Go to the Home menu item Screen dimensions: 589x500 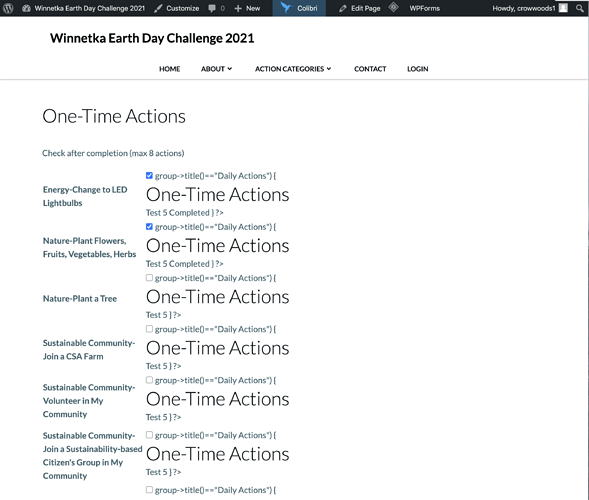tap(169, 69)
